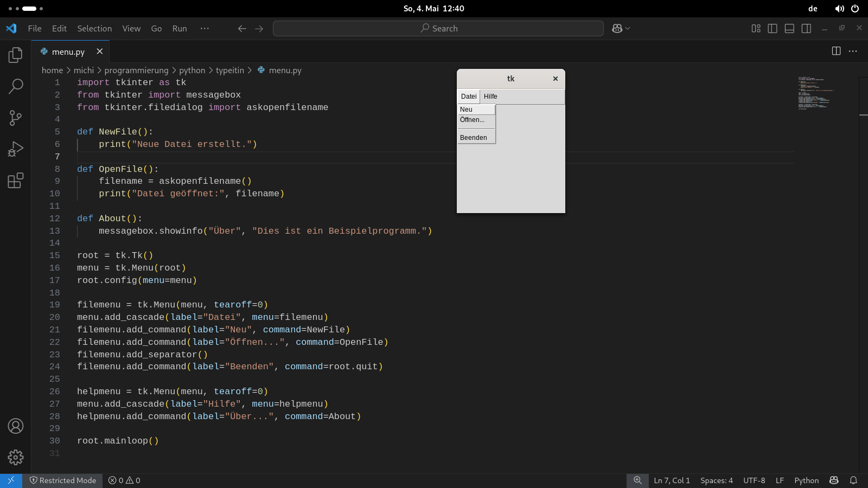
Task: Toggle the bottom panel
Action: pos(789,29)
